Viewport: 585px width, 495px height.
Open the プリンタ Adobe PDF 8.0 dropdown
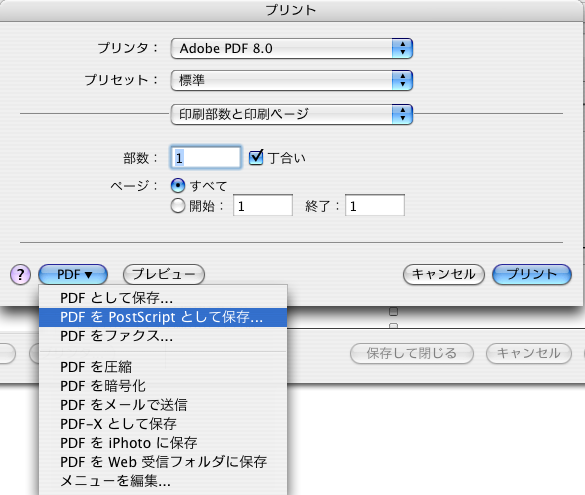[291, 48]
